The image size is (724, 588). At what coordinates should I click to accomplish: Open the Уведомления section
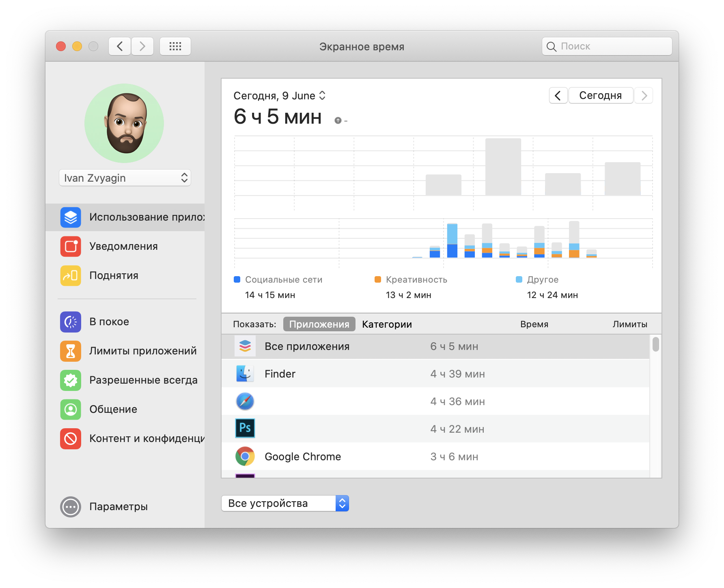tap(123, 246)
